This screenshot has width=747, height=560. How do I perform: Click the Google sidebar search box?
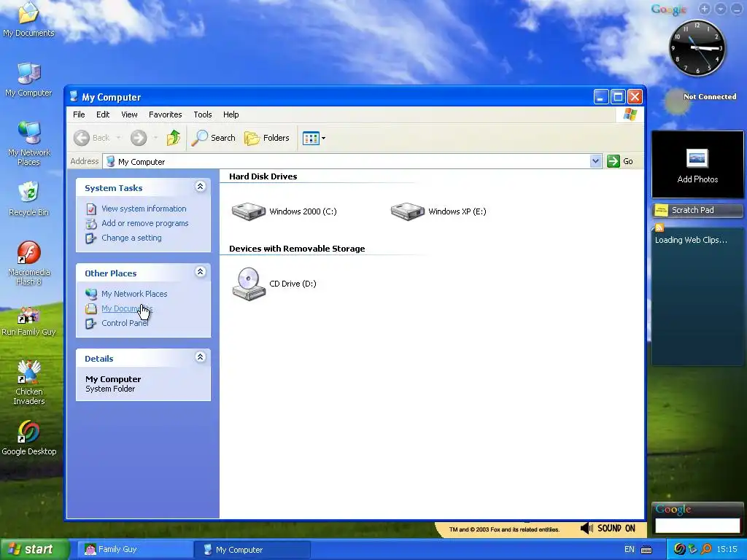tap(697, 525)
